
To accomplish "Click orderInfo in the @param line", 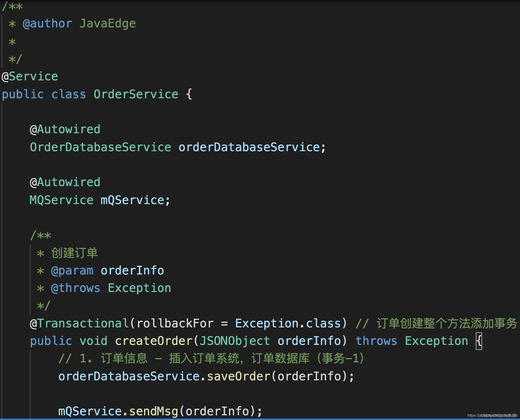I will (132, 270).
